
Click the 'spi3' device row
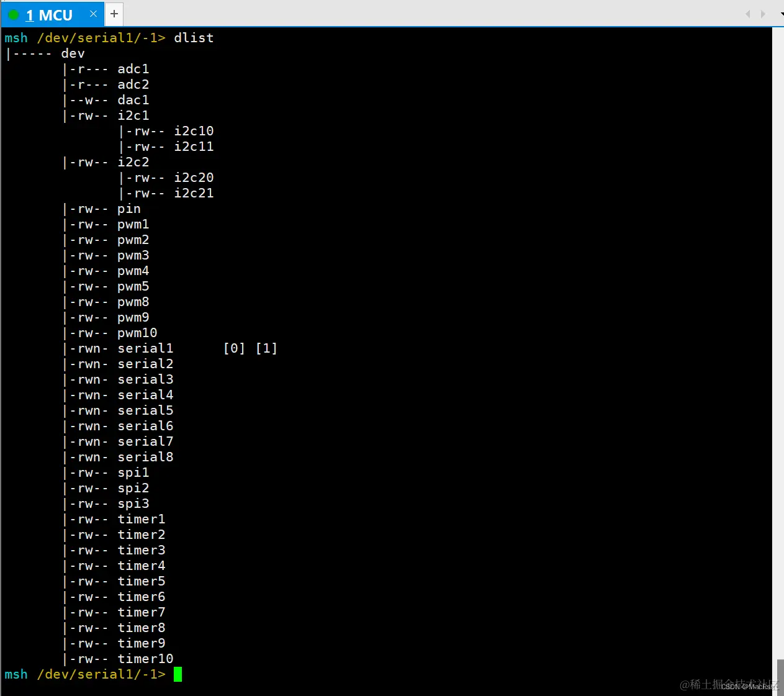pos(106,504)
